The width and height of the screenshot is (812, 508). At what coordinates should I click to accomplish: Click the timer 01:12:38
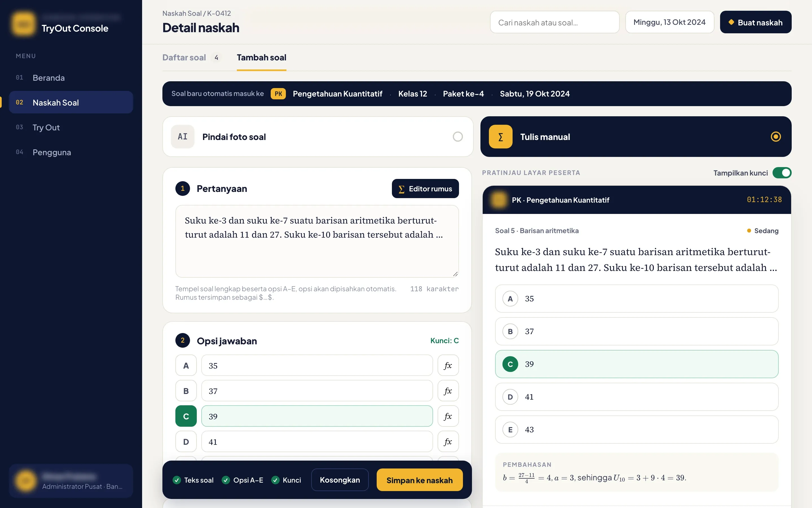pos(764,200)
